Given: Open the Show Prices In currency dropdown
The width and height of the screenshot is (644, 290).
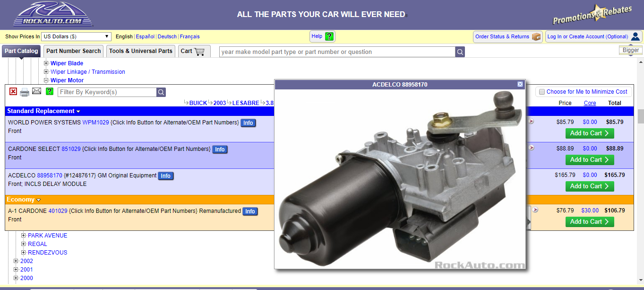Looking at the screenshot, I should click(76, 36).
